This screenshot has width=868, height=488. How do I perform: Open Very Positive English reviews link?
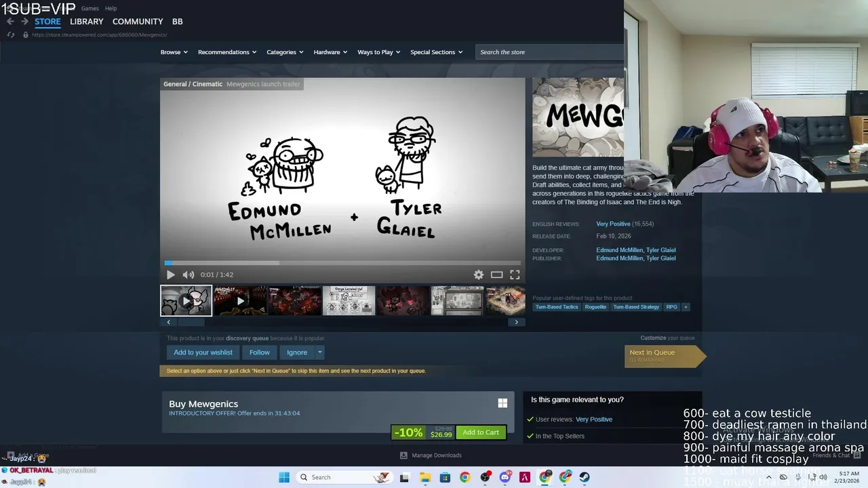click(613, 224)
